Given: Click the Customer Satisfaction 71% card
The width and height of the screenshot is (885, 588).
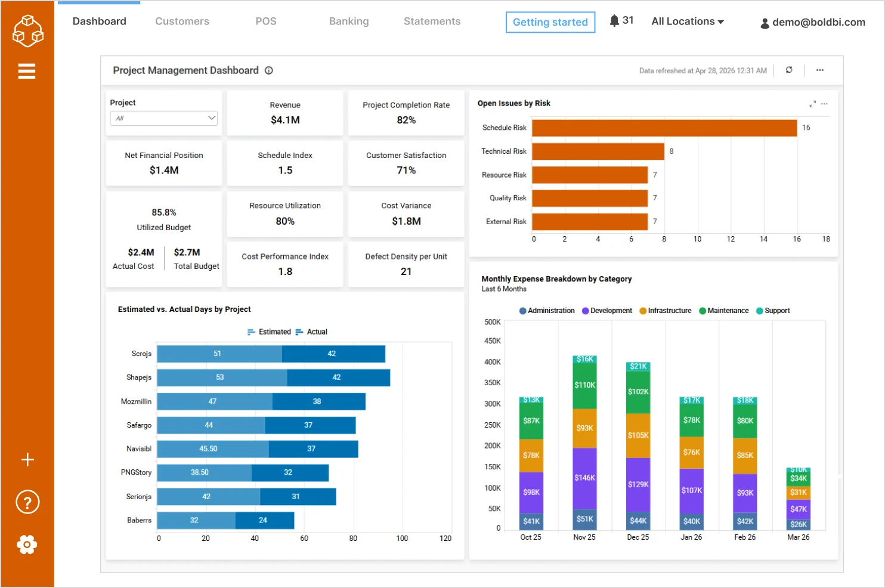Looking at the screenshot, I should coord(406,163).
